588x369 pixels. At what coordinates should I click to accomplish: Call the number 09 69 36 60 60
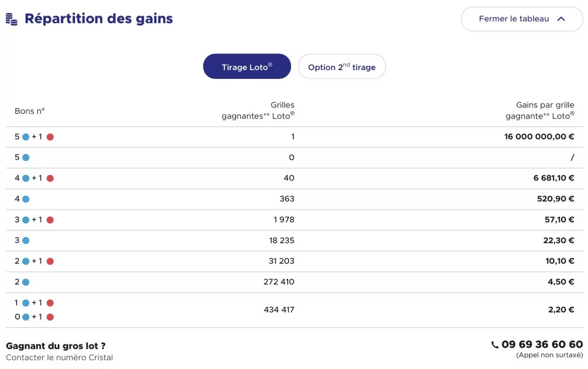click(542, 344)
